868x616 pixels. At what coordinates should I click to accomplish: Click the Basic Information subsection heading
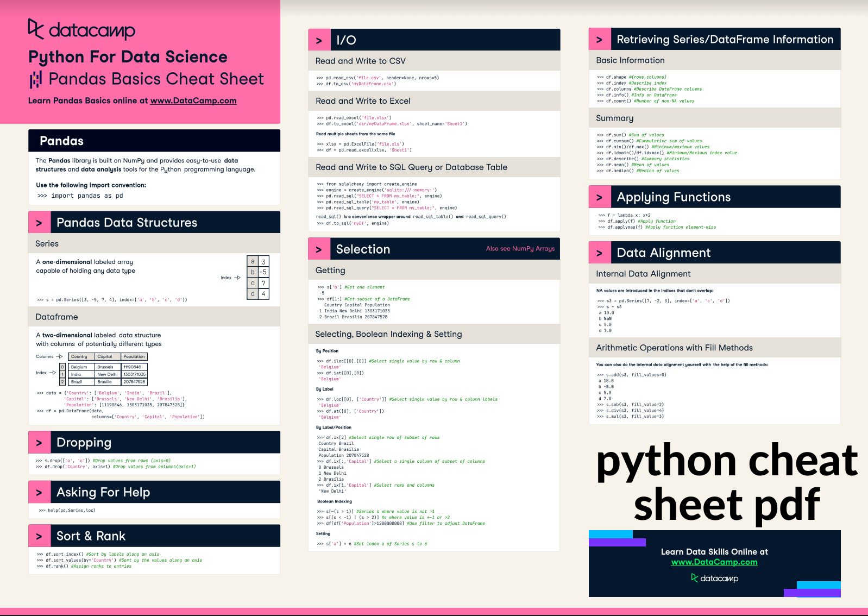tap(630, 60)
